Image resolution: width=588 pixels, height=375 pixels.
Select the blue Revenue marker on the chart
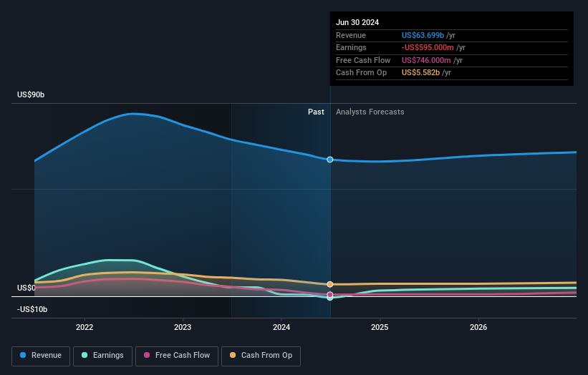pos(330,160)
